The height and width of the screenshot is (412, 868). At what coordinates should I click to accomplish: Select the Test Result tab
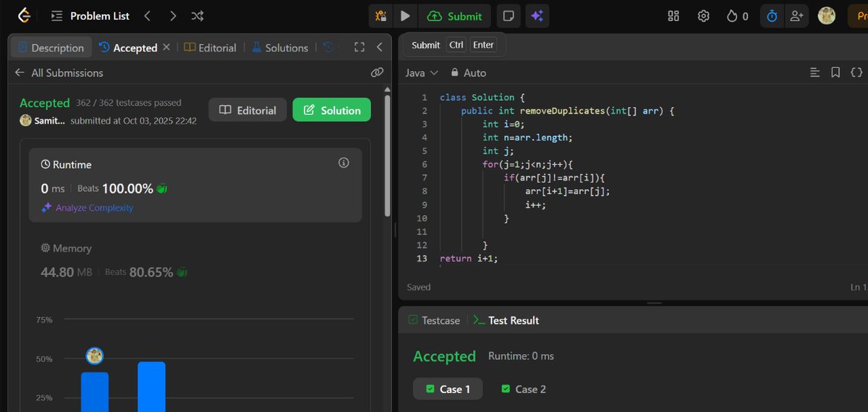tap(506, 320)
